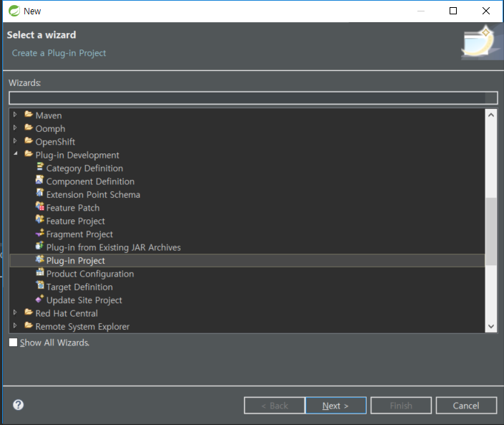Click the Extension Point Schema icon
The image size is (504, 425).
(40, 193)
